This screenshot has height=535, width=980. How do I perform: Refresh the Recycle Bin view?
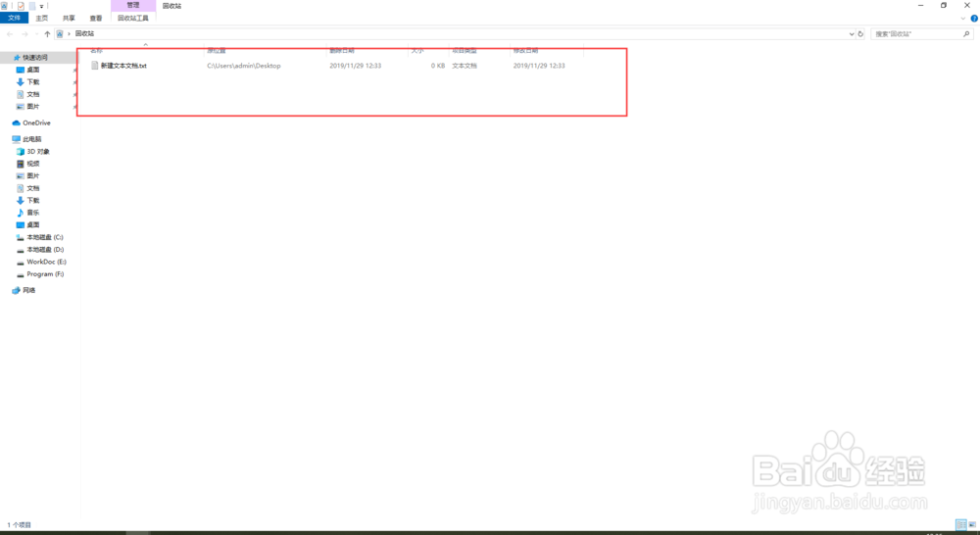tap(860, 33)
